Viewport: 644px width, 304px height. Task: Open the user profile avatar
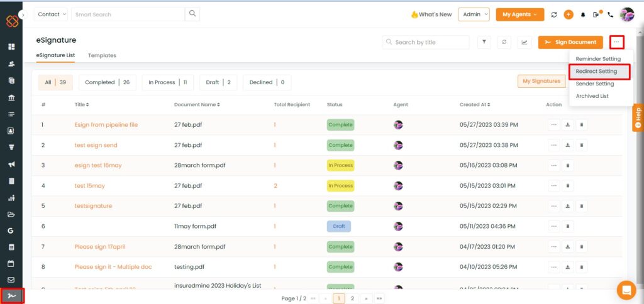(x=627, y=14)
